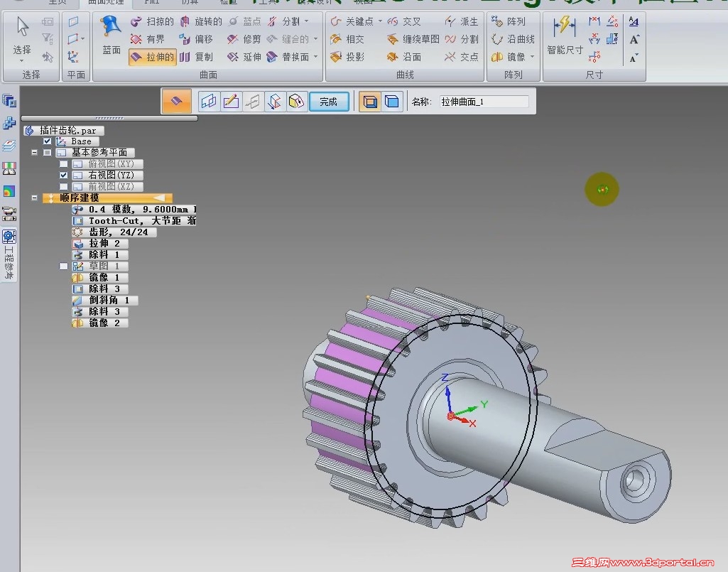This screenshot has height=572, width=728.
Task: Activate the 拉伸的 extruded surface tool
Action: coord(152,57)
